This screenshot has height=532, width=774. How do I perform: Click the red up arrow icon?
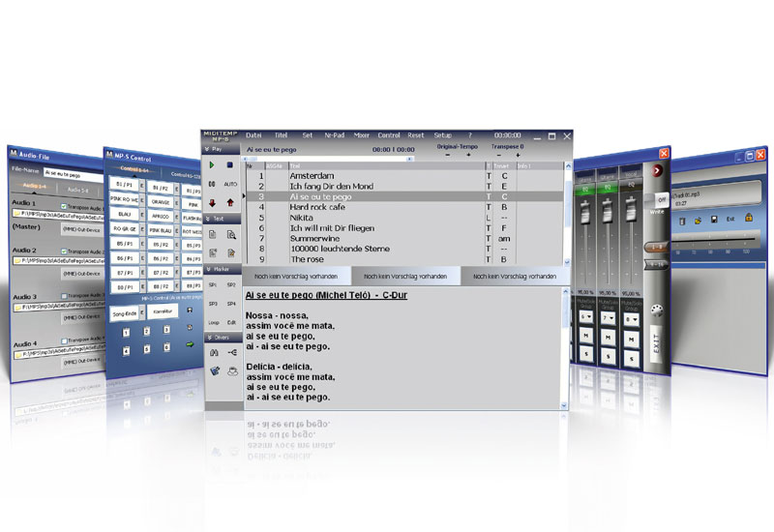(230, 202)
